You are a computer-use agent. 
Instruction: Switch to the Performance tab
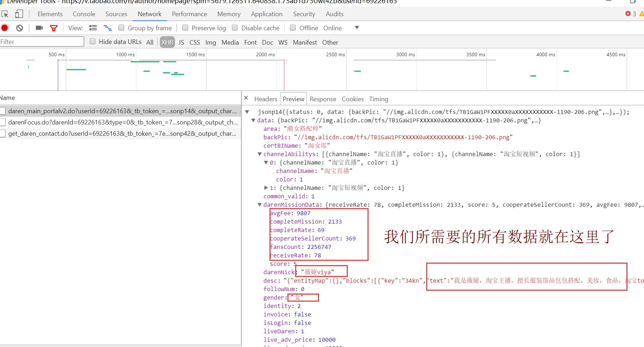pos(189,14)
